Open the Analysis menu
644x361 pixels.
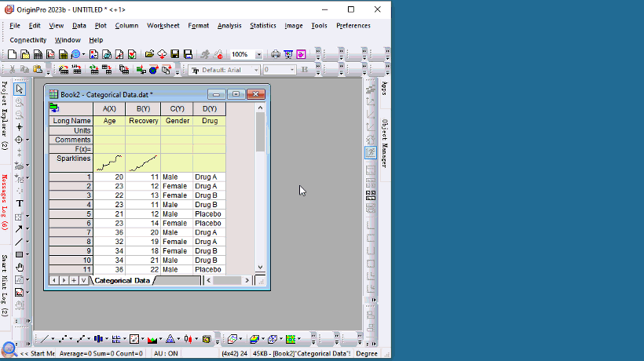(229, 25)
